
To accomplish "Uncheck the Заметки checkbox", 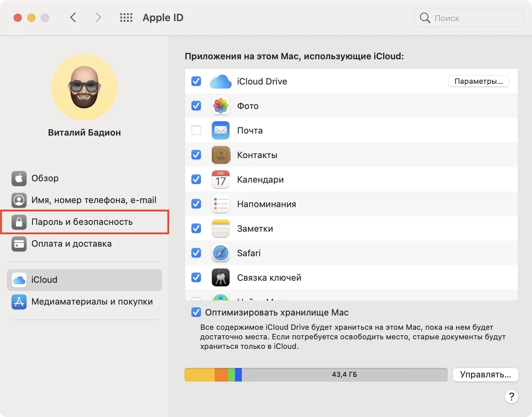I will [196, 229].
